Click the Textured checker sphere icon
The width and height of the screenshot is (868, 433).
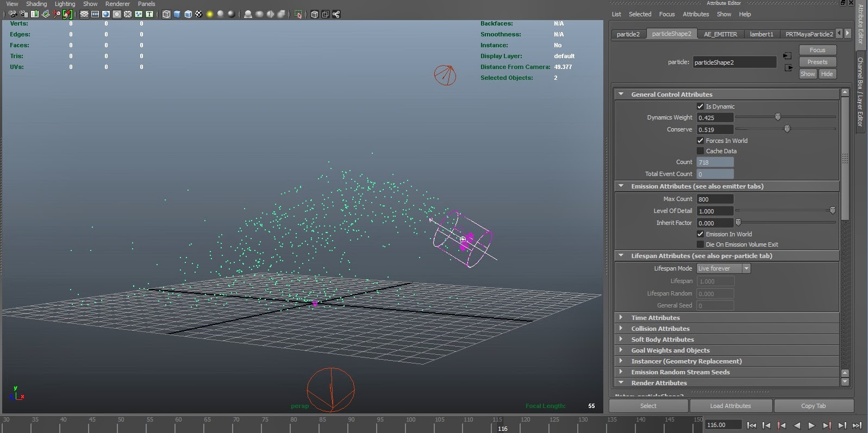click(x=198, y=14)
